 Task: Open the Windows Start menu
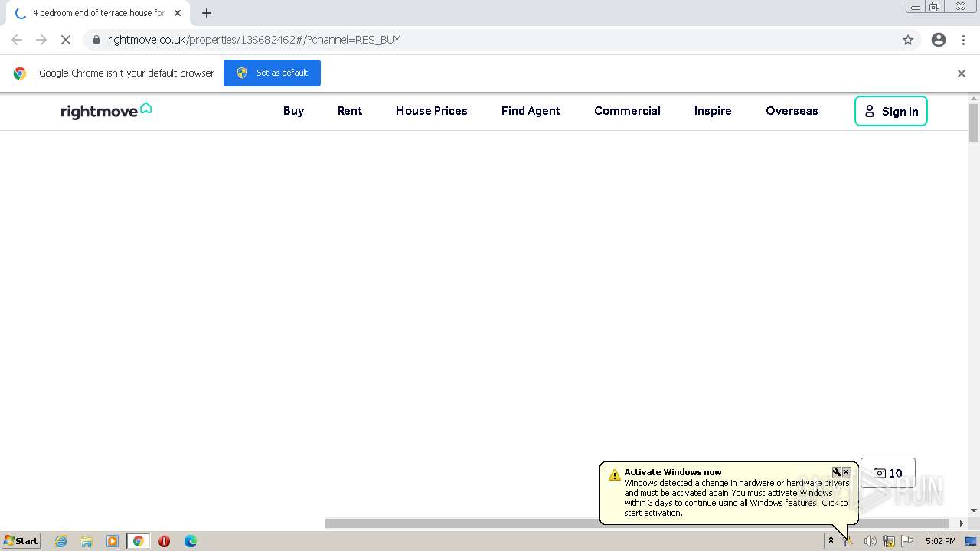point(21,540)
